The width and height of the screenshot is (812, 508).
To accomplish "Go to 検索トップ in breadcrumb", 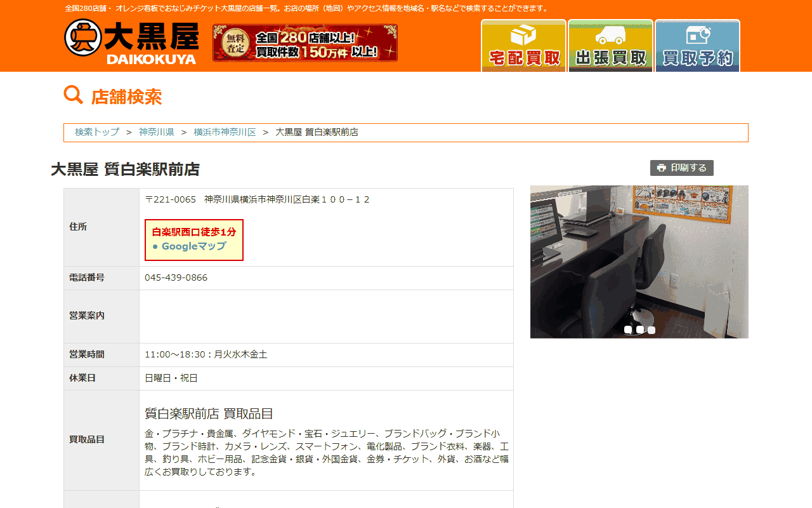I will point(97,132).
